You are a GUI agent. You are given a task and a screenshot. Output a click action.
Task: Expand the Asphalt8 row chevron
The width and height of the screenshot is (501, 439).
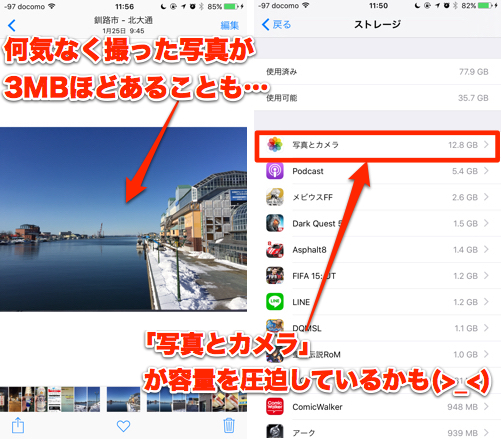pos(486,250)
